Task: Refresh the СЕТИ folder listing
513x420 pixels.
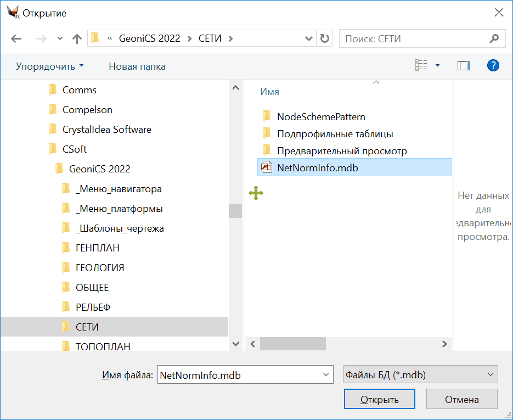Action: click(x=325, y=39)
